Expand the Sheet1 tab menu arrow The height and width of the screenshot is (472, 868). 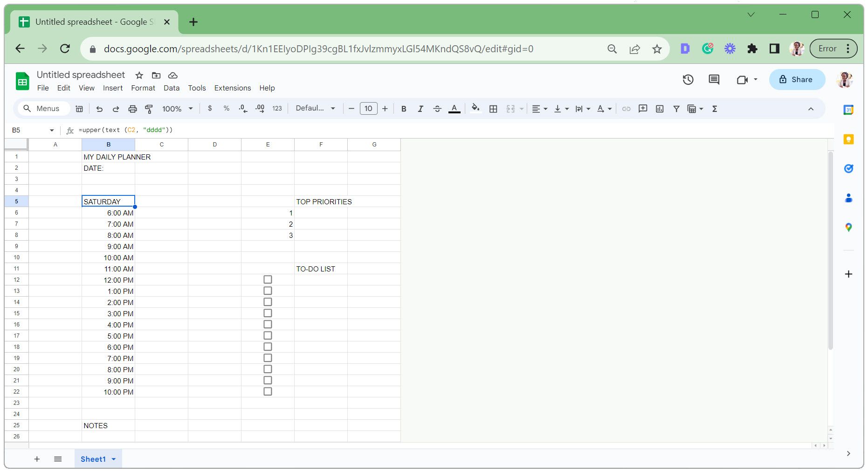point(113,459)
